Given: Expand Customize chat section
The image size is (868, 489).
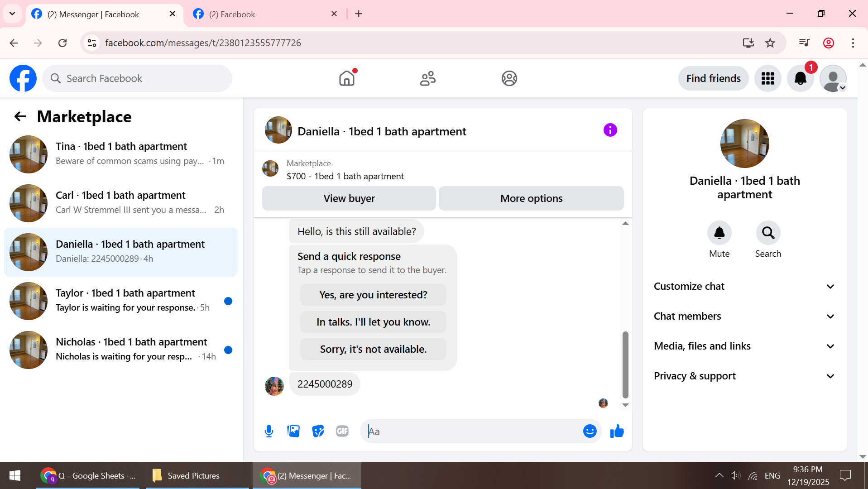Looking at the screenshot, I should (745, 286).
